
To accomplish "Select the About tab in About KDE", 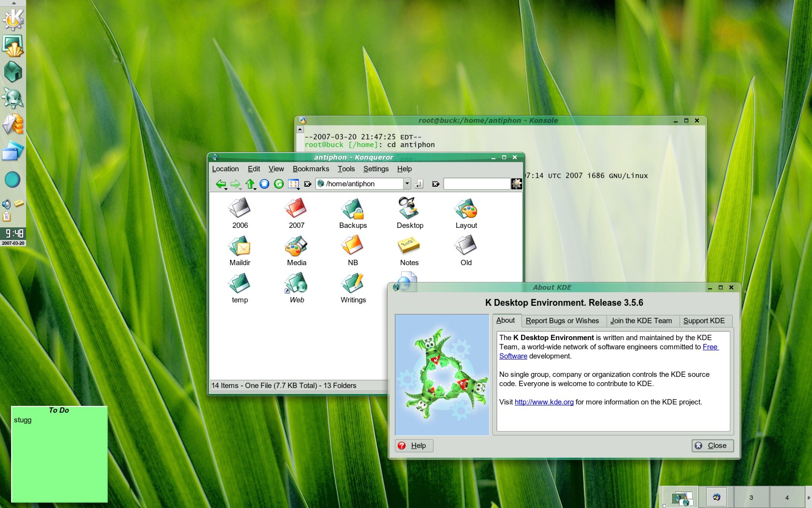I will coord(506,320).
